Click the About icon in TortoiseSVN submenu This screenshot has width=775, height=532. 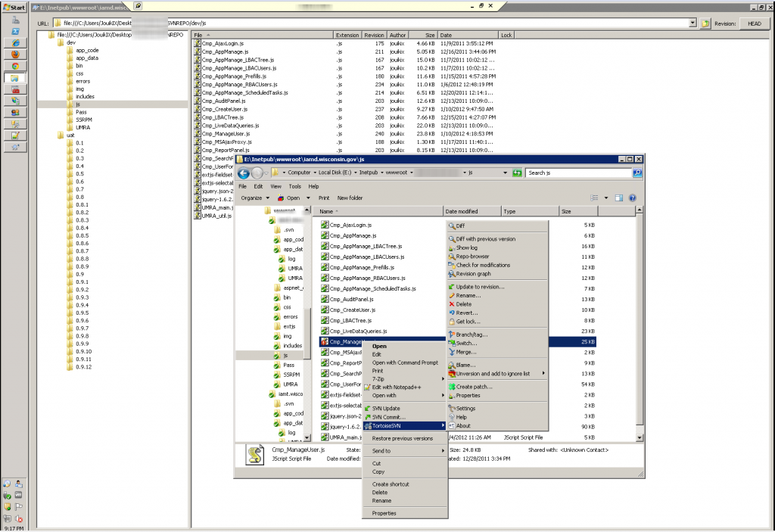452,426
